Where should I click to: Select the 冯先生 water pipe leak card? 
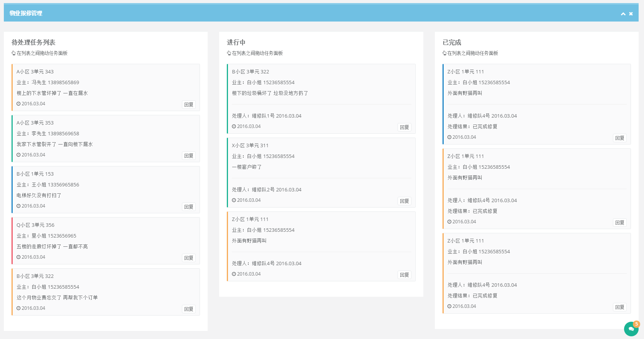click(x=106, y=88)
